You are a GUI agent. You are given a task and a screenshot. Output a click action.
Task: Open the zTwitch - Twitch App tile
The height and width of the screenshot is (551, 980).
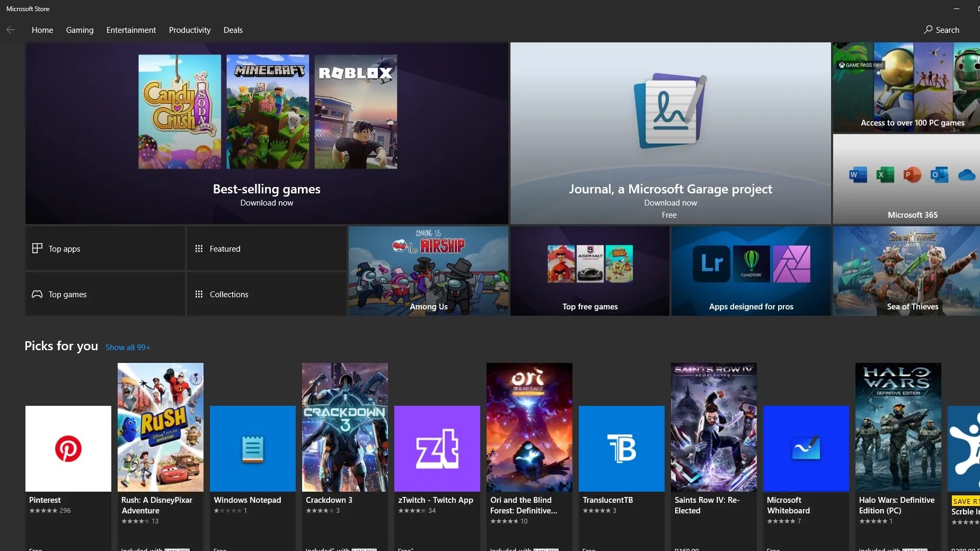coord(437,448)
